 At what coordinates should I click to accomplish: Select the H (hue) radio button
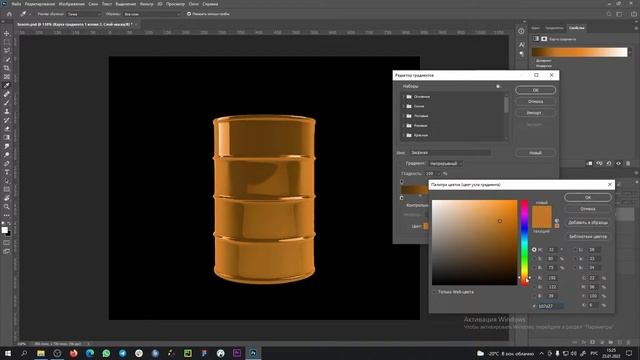[x=534, y=249]
